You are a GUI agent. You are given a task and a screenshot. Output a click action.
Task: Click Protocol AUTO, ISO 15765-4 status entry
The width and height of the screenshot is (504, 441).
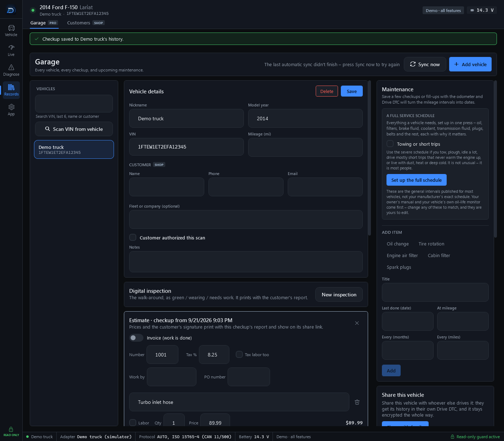coord(185,437)
